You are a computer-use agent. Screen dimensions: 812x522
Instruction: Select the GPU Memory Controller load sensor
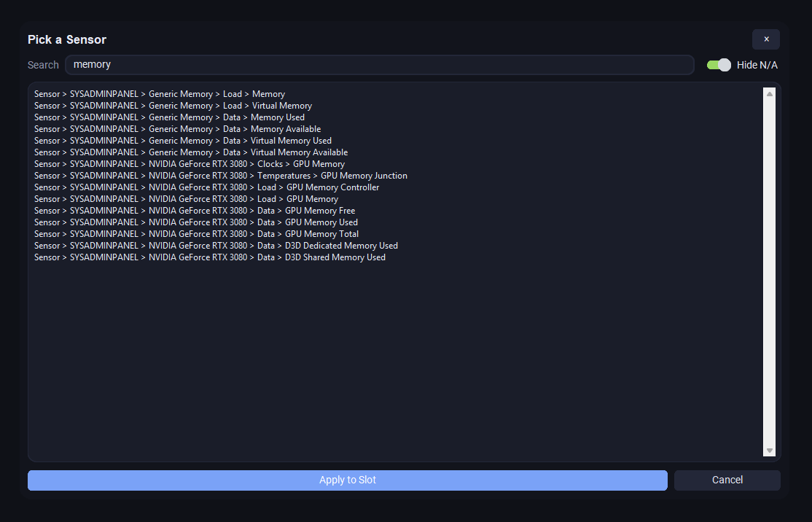[206, 187]
